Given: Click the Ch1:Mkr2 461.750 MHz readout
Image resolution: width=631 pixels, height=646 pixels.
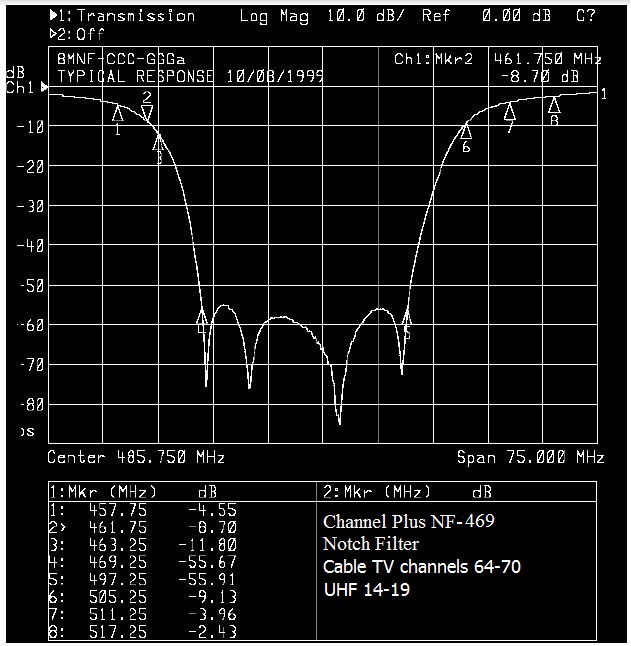Looking at the screenshot, I should click(497, 60).
